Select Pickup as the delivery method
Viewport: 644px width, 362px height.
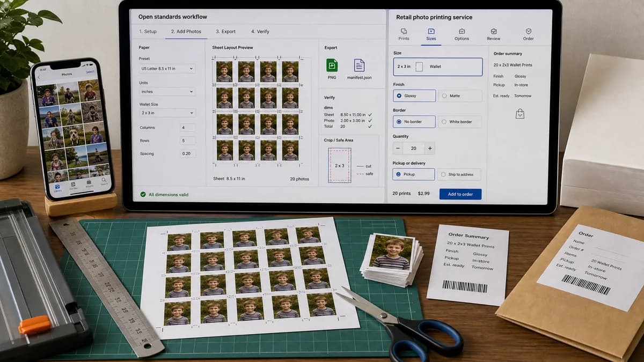414,174
